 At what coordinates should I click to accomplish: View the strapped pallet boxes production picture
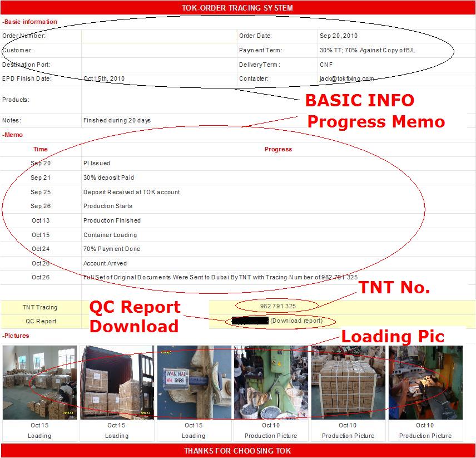click(348, 382)
